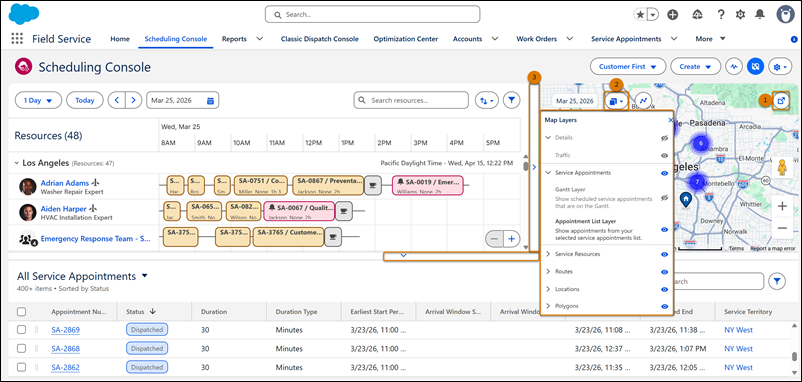
Task: Open the Gantt filter funnel icon
Action: [511, 100]
